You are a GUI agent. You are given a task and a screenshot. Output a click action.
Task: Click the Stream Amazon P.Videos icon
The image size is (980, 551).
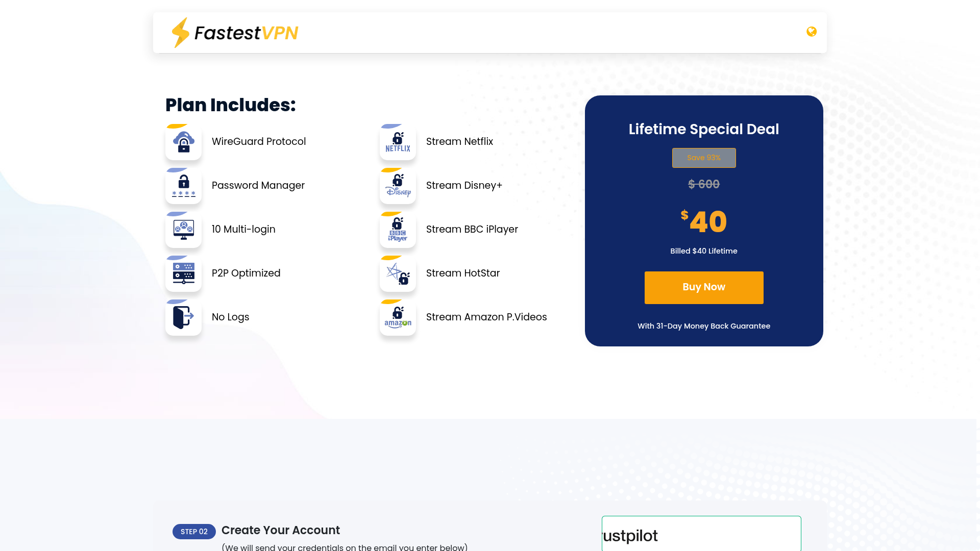(398, 317)
